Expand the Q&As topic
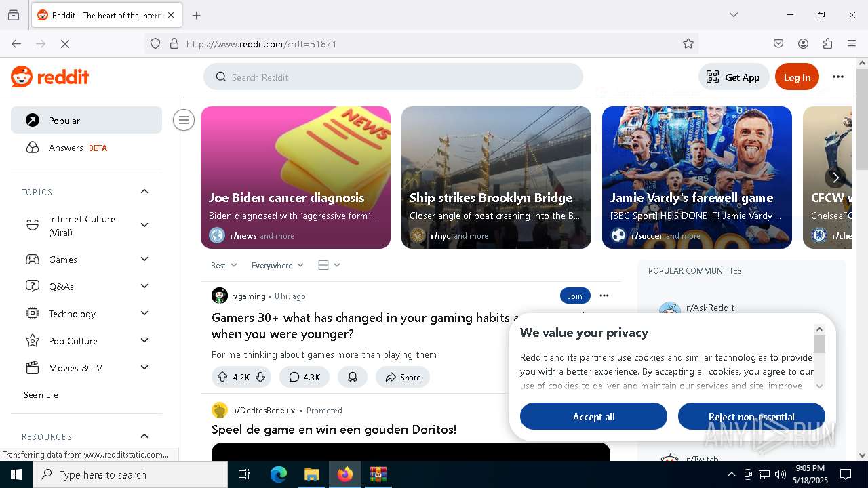Screen dimensions: 868x488 144,286
